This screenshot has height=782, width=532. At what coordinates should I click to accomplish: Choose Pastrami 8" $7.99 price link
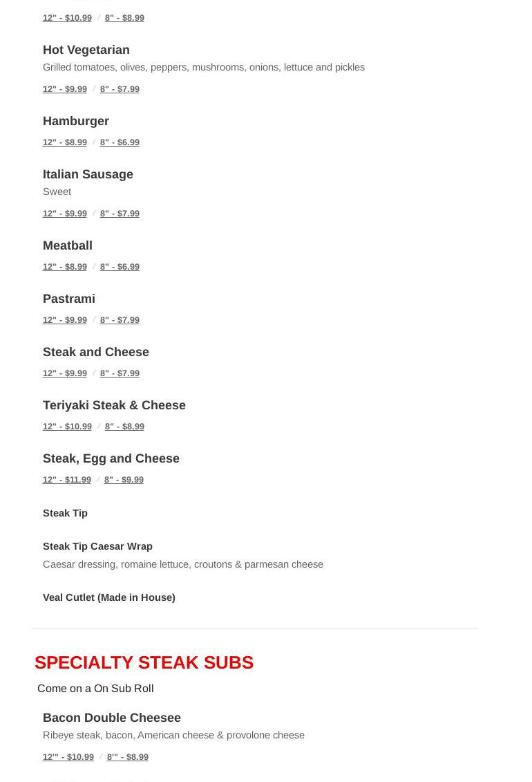(120, 320)
